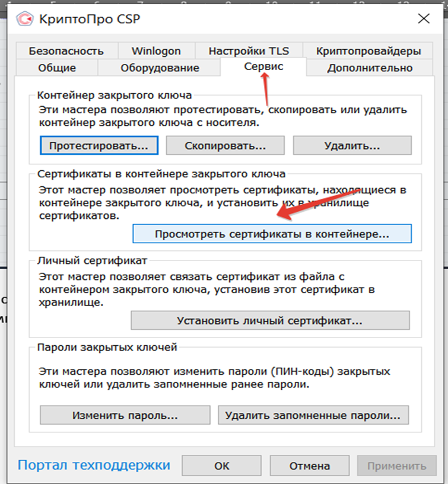Click the Пароли закрытых ключей group label
The image size is (448, 484).
pyautogui.click(x=107, y=347)
